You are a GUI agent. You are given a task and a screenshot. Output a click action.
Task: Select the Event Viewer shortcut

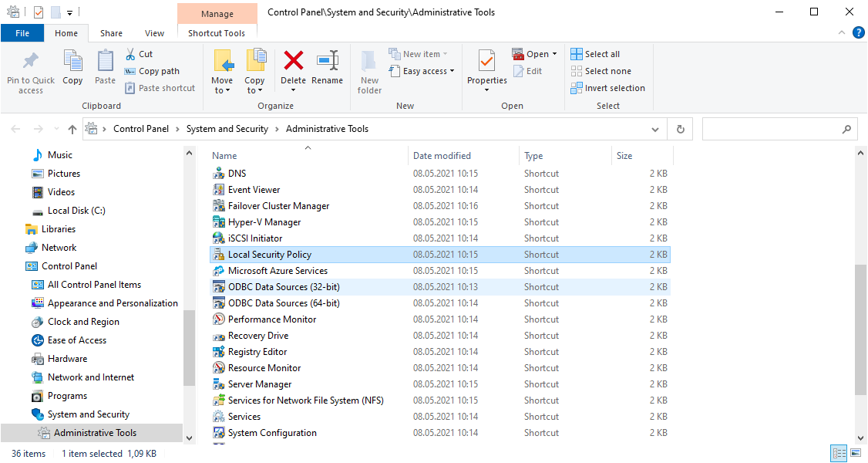(254, 190)
